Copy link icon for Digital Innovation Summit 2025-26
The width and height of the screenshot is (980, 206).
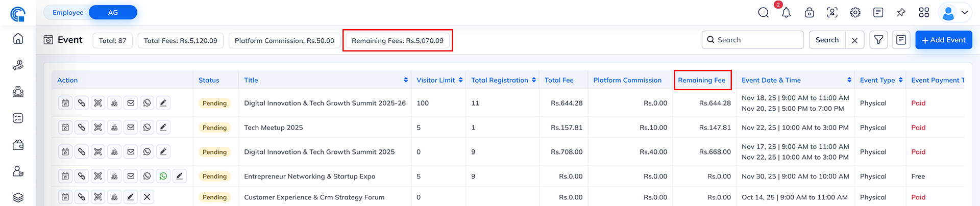point(82,103)
